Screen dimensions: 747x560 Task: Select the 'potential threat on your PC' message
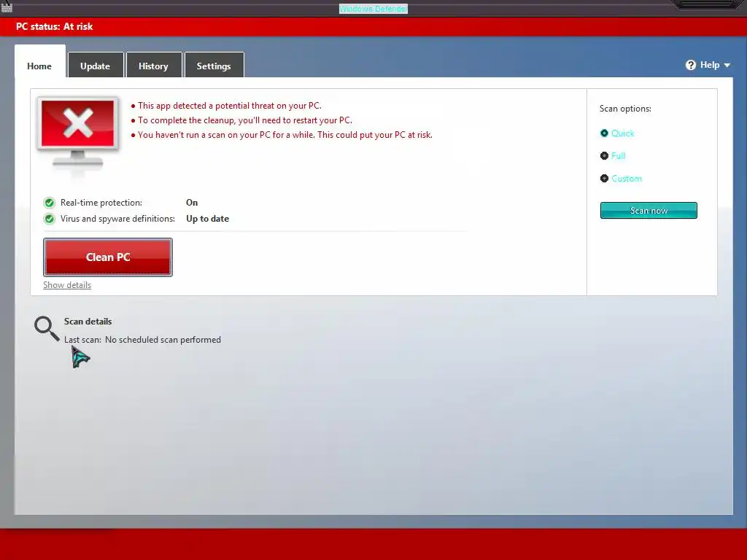230,106
